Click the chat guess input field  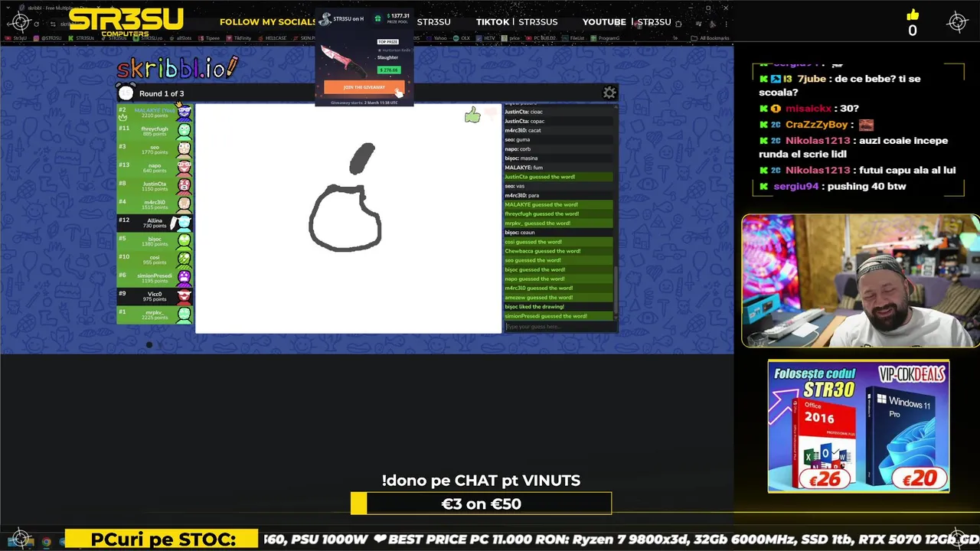(x=560, y=327)
